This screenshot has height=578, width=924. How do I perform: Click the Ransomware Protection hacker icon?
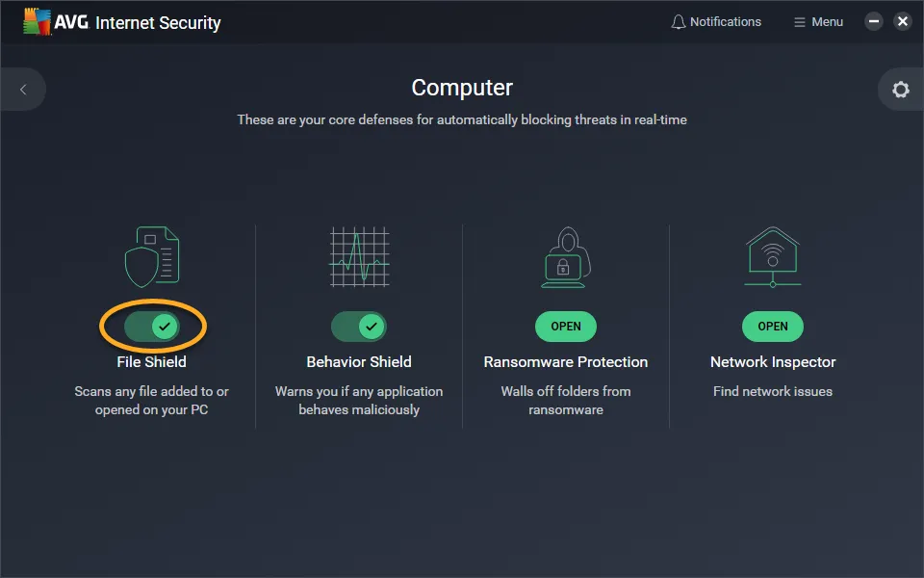[566, 258]
